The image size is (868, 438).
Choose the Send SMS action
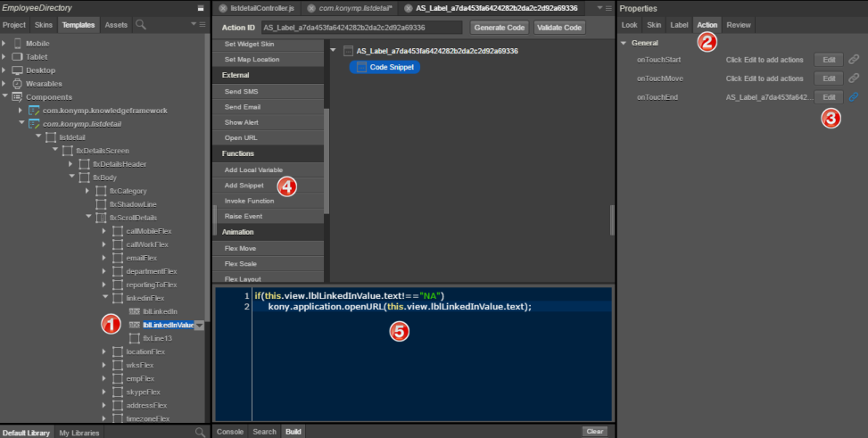(268, 91)
